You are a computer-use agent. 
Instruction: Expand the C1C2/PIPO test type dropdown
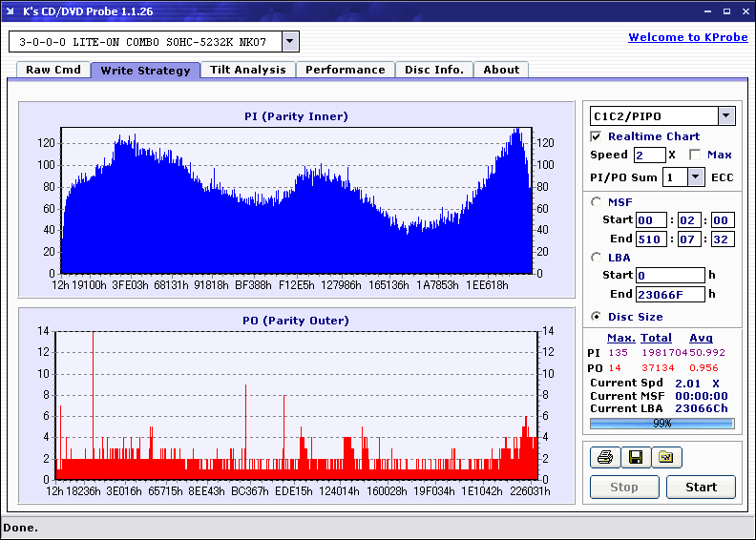coord(725,116)
